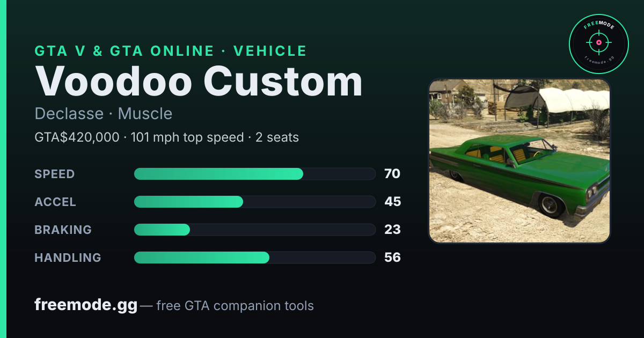Click the braking value 23
This screenshot has width=644, height=338.
[392, 230]
